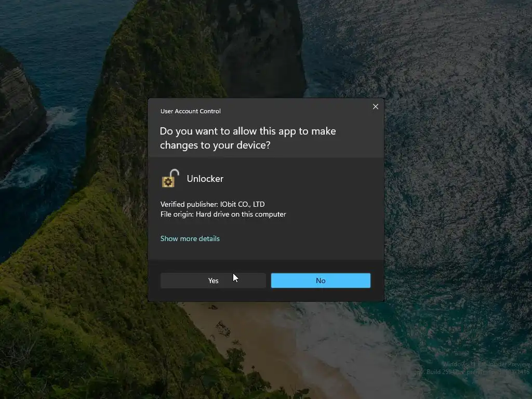Click the open ocean on the wallpaper
The width and height of the screenshot is (532, 399).
[458, 136]
